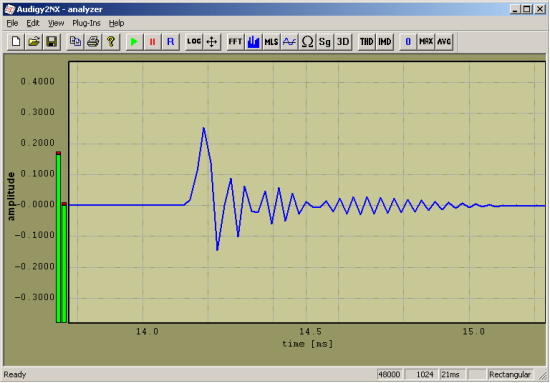Open the View menu
Screen dimensions: 550x383
pos(56,23)
